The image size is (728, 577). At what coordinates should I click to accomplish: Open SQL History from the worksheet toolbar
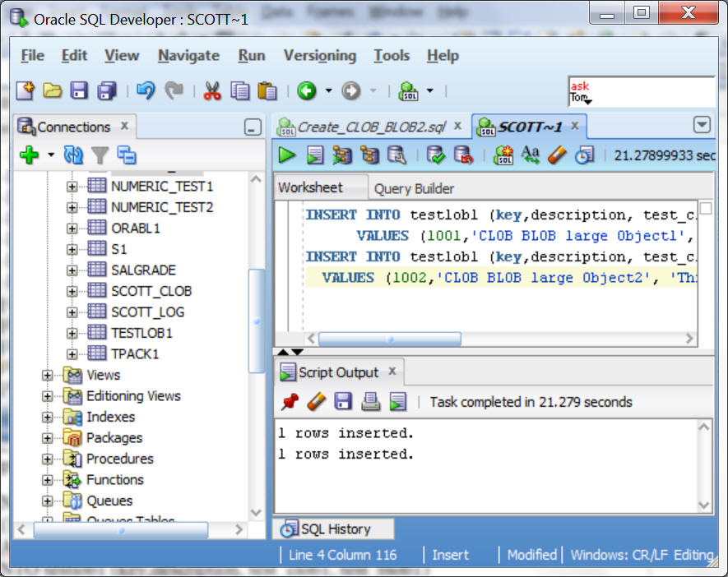coord(584,155)
